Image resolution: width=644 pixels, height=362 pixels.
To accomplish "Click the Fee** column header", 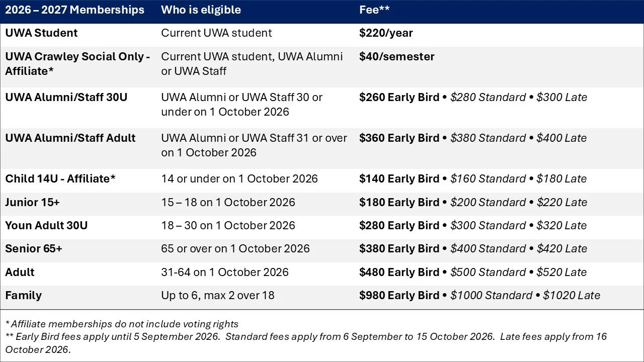I will click(374, 10).
